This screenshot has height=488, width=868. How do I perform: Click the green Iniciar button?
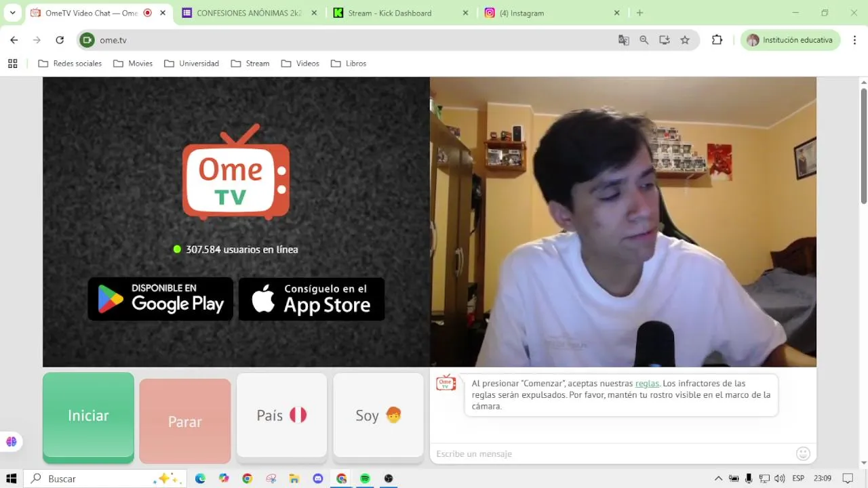click(x=88, y=416)
